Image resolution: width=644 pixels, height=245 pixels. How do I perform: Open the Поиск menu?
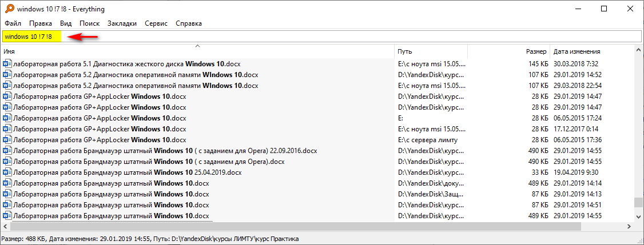coord(90,23)
